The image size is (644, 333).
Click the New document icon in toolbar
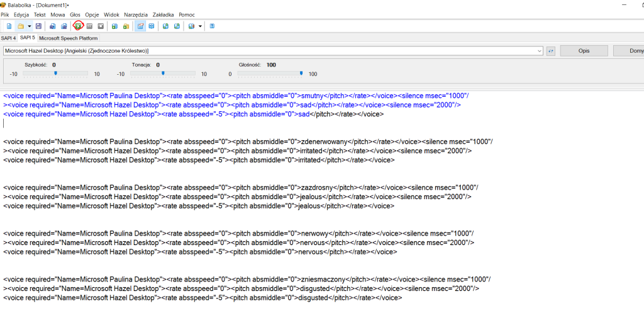click(9, 26)
